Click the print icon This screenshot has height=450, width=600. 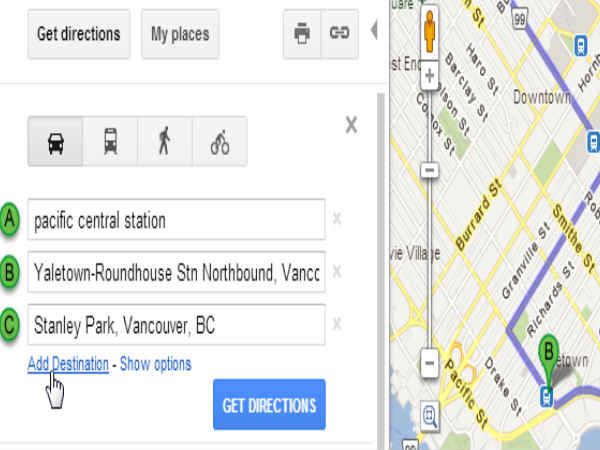click(x=302, y=34)
